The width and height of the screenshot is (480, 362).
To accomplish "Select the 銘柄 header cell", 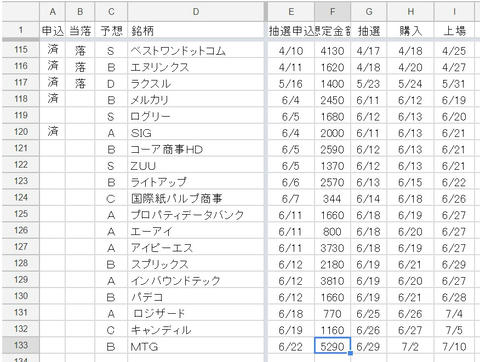I will click(x=196, y=30).
